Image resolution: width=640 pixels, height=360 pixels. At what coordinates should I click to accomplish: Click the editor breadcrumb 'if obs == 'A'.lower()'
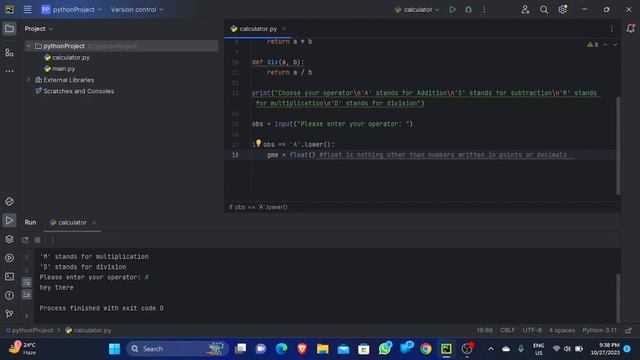coord(258,207)
